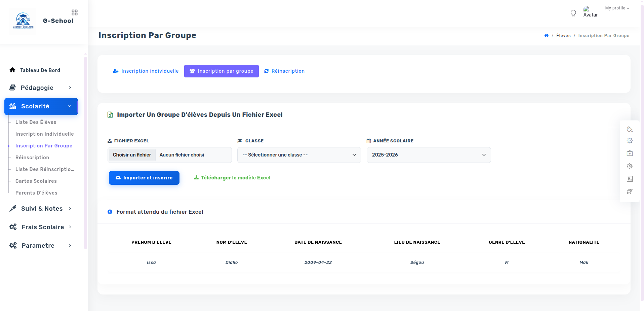Open the Classe selection dropdown
Screen dimensions: 644x311
[299, 155]
